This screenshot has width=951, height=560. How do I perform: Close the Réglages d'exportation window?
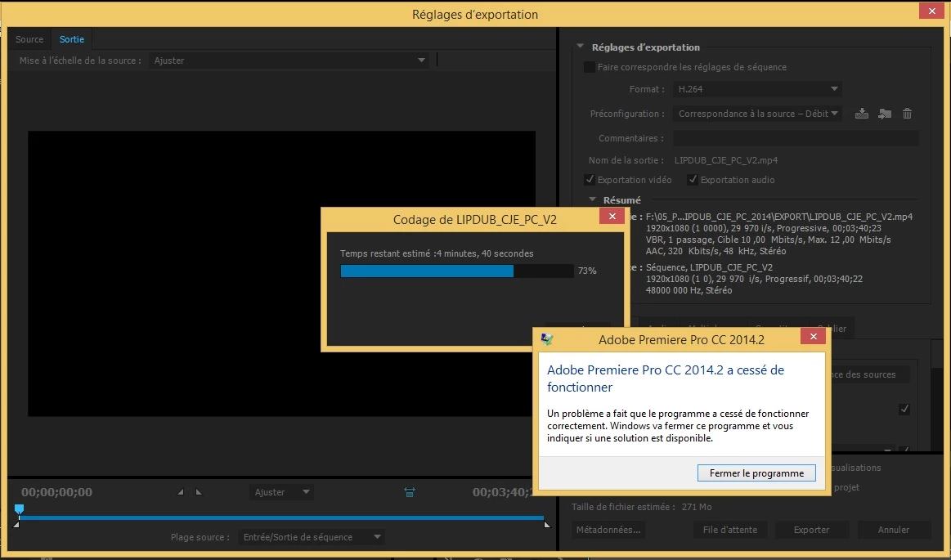(931, 11)
